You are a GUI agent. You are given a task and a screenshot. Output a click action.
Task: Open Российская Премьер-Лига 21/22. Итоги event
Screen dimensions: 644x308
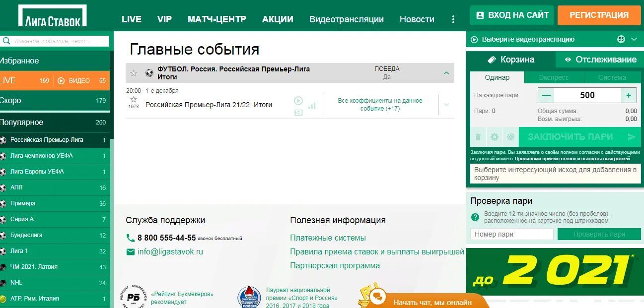tap(209, 105)
